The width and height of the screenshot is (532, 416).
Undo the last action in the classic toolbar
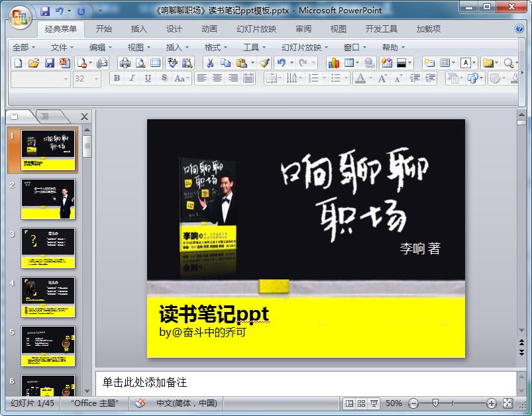(282, 63)
